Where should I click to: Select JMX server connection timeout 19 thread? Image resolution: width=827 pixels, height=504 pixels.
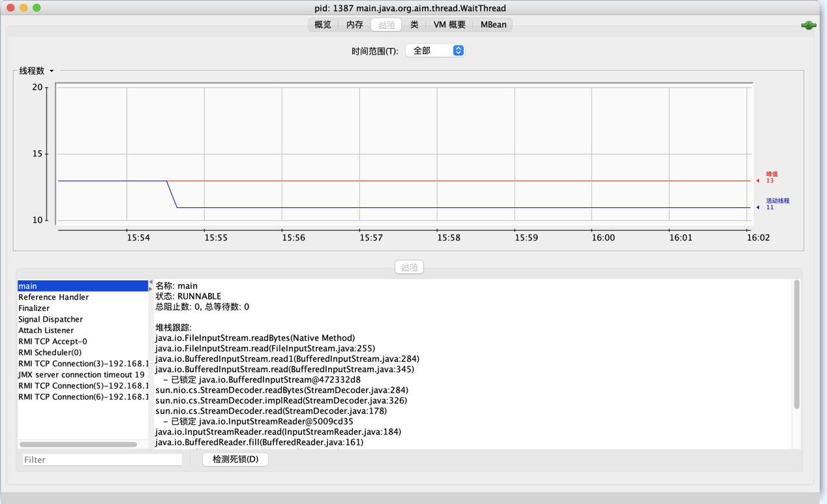point(83,374)
